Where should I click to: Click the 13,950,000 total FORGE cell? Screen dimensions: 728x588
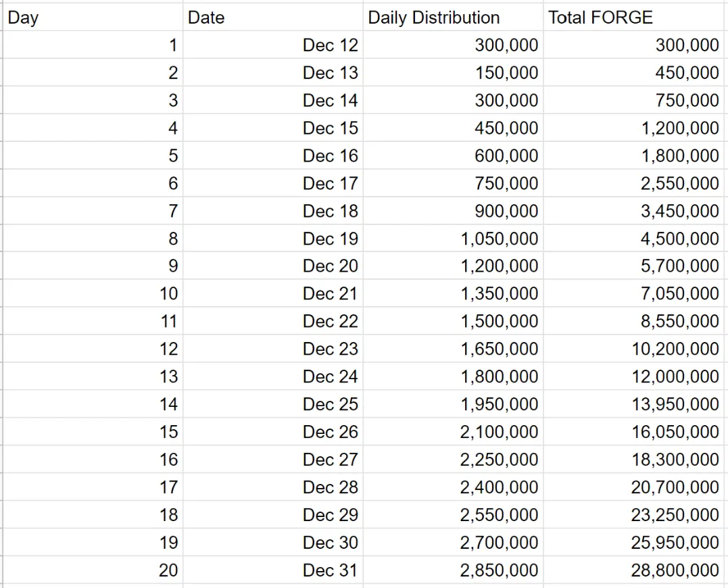pos(634,404)
